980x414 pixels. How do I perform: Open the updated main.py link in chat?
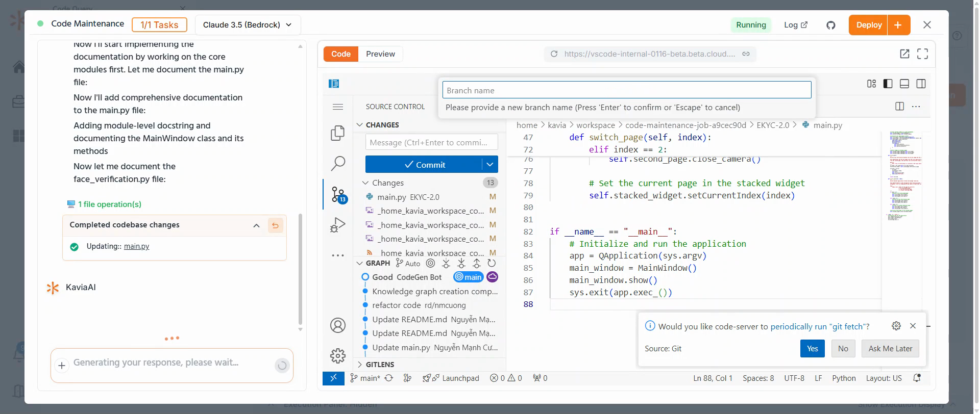point(137,246)
